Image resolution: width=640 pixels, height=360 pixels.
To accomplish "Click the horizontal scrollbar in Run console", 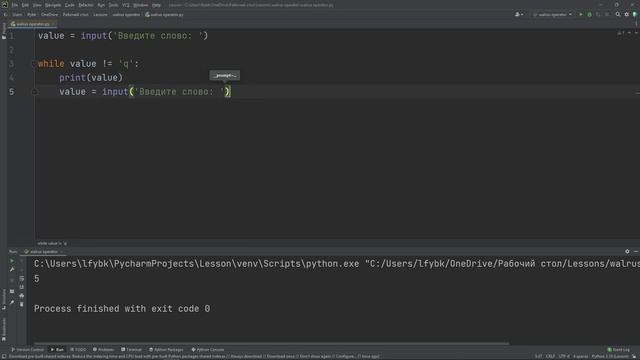I will pos(271,344).
